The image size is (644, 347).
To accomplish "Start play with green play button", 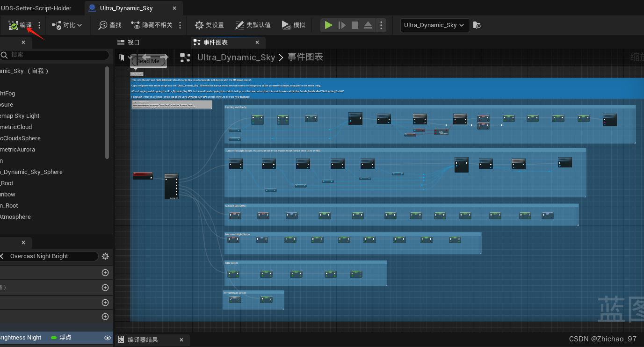I will point(329,25).
